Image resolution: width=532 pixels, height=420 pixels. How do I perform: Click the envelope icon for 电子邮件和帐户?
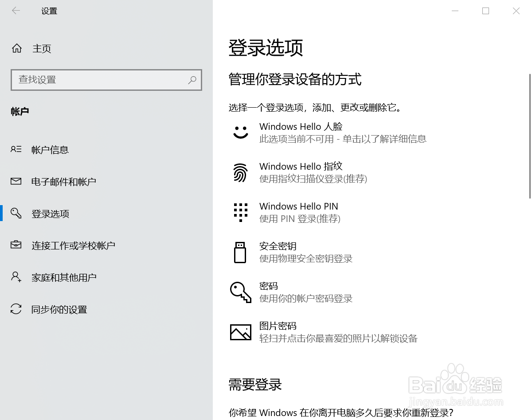click(x=16, y=181)
